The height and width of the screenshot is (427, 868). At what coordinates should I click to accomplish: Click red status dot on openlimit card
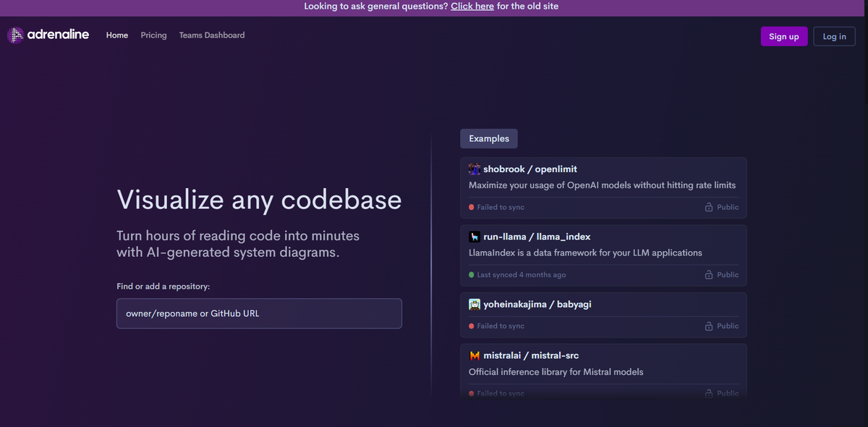click(472, 207)
